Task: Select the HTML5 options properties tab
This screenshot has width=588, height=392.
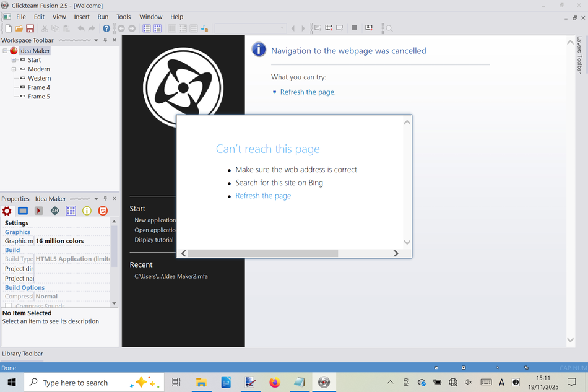Action: tap(103, 211)
